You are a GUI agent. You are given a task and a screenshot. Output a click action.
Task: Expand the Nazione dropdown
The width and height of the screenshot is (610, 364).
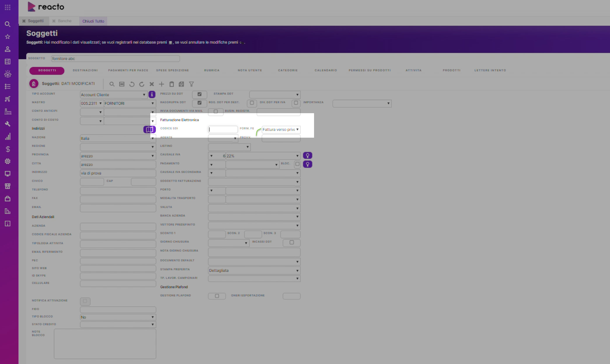tap(118, 138)
